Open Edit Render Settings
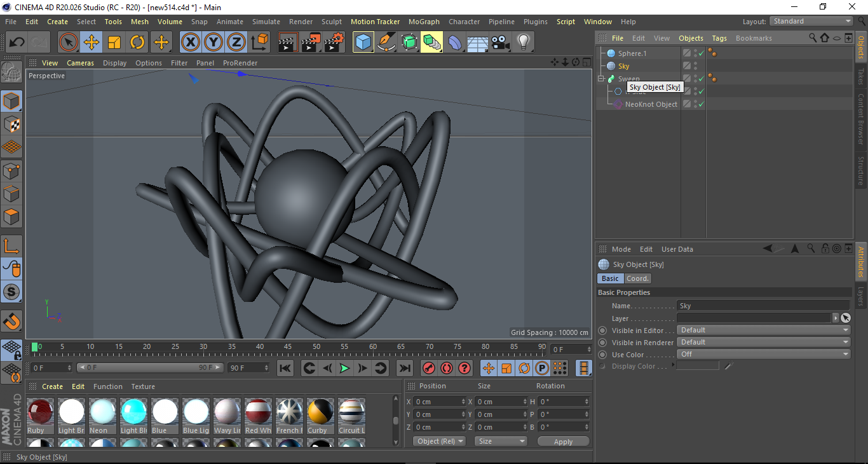868x464 pixels. (334, 43)
